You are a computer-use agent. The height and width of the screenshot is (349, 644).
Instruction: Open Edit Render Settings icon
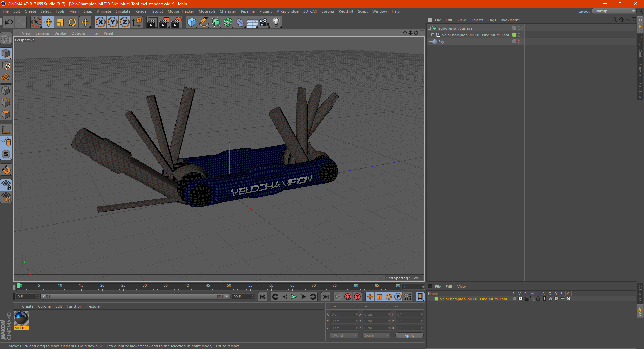click(x=176, y=22)
